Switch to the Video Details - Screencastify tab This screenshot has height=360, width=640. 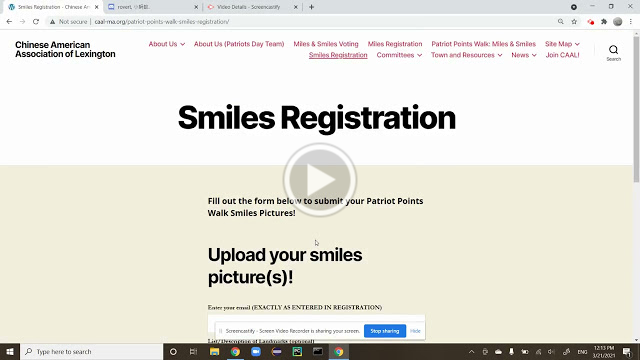(x=248, y=7)
